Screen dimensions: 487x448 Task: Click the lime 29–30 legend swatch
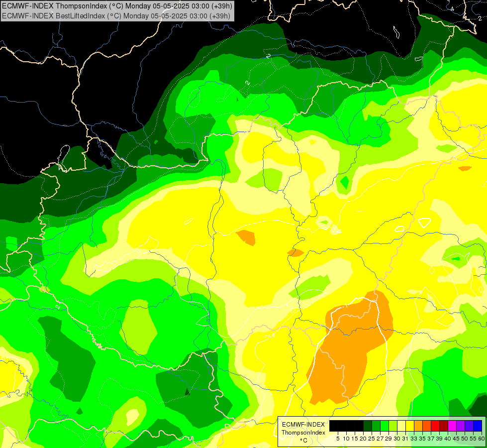(x=393, y=426)
